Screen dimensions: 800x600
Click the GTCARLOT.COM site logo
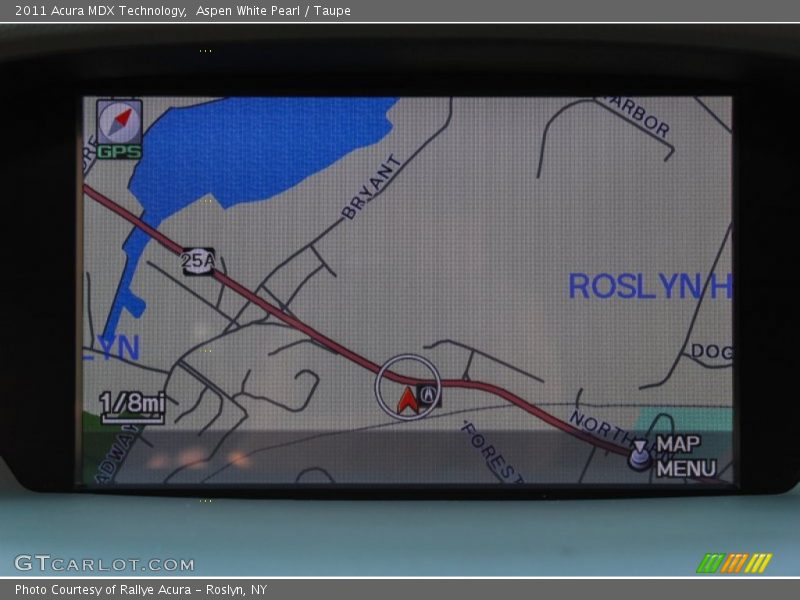pos(104,563)
